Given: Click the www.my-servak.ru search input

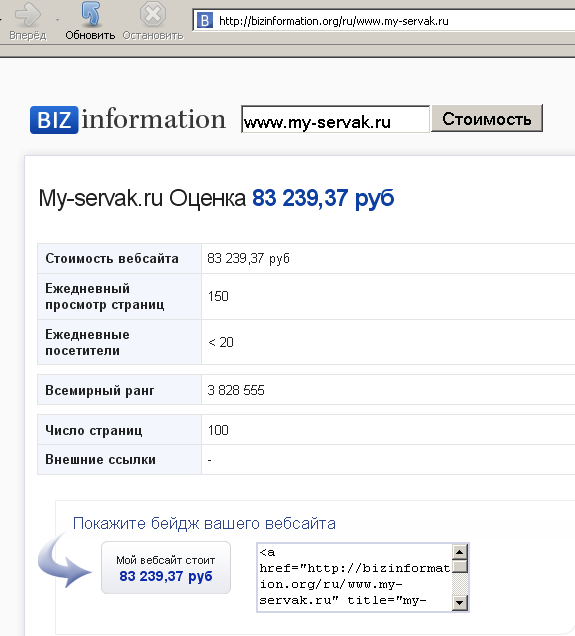Looking at the screenshot, I should click(x=335, y=120).
